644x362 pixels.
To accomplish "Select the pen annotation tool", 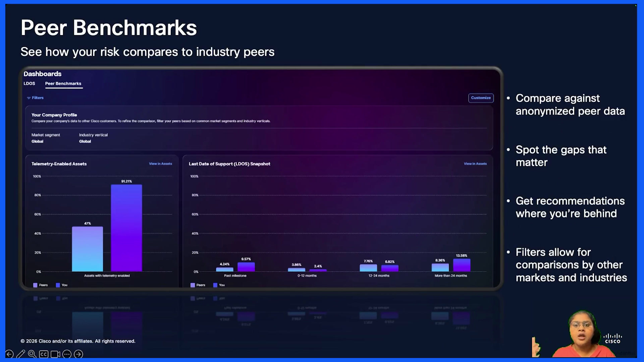I will tap(21, 354).
